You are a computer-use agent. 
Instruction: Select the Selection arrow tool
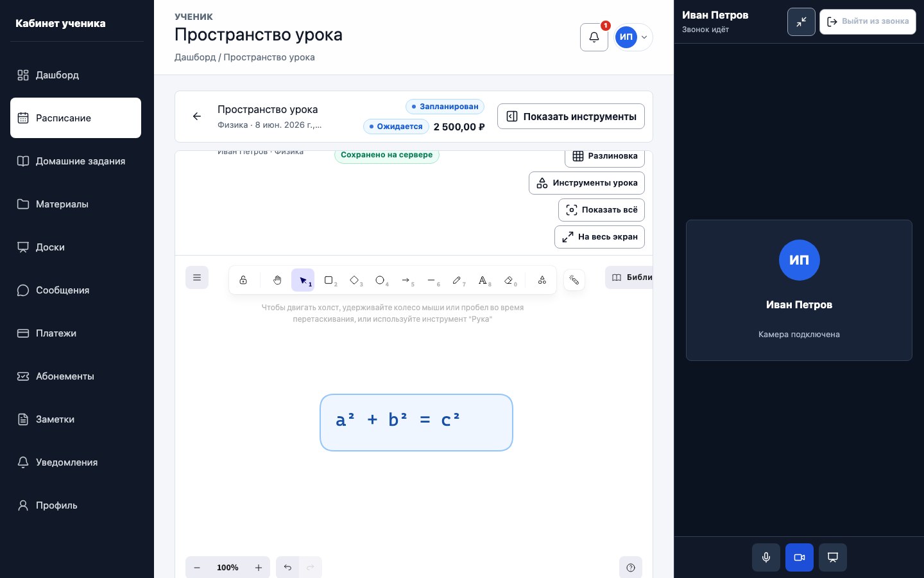pos(303,280)
